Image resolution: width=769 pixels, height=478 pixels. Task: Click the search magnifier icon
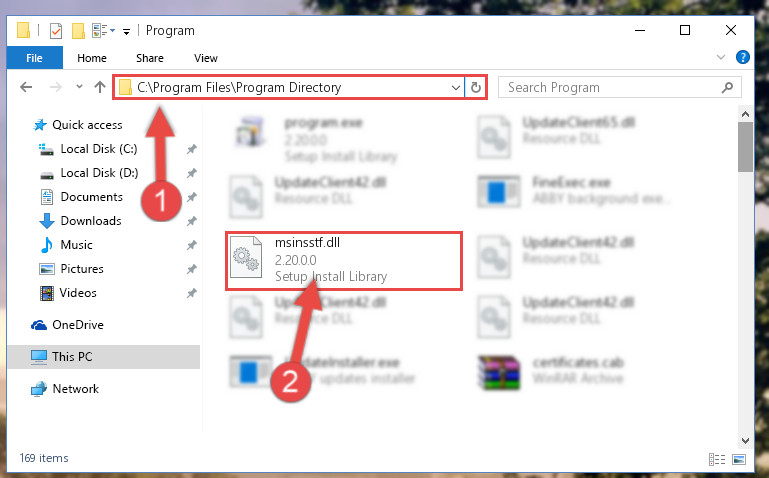point(727,88)
